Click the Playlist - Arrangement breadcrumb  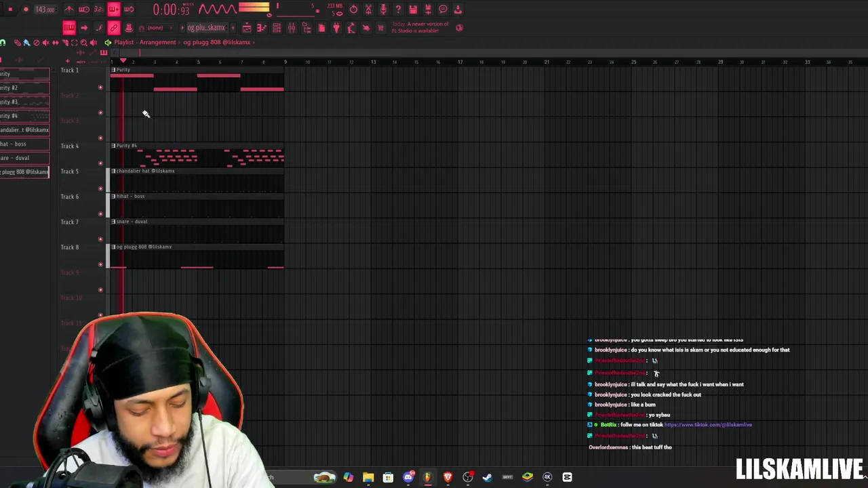pos(145,42)
